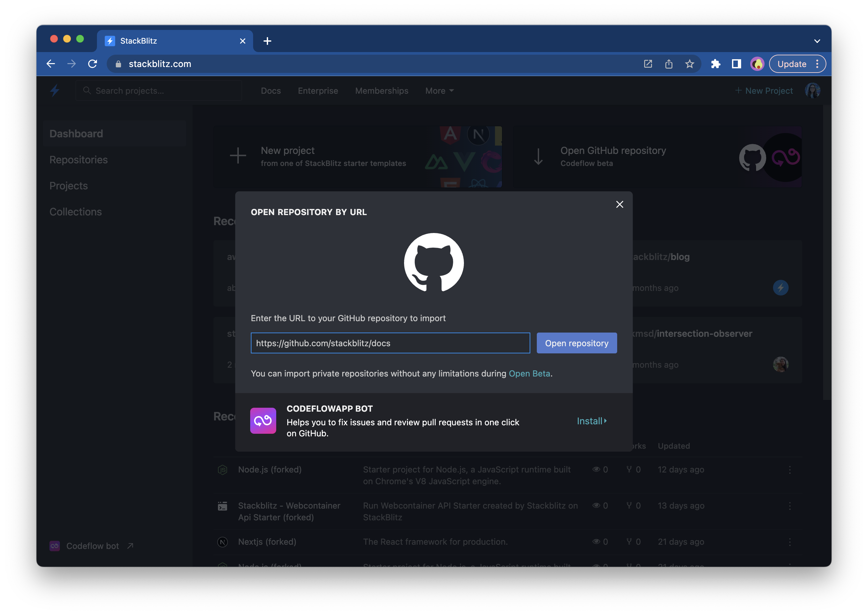This screenshot has width=868, height=615.
Task: Select Docs in the top navigation
Action: tap(270, 90)
